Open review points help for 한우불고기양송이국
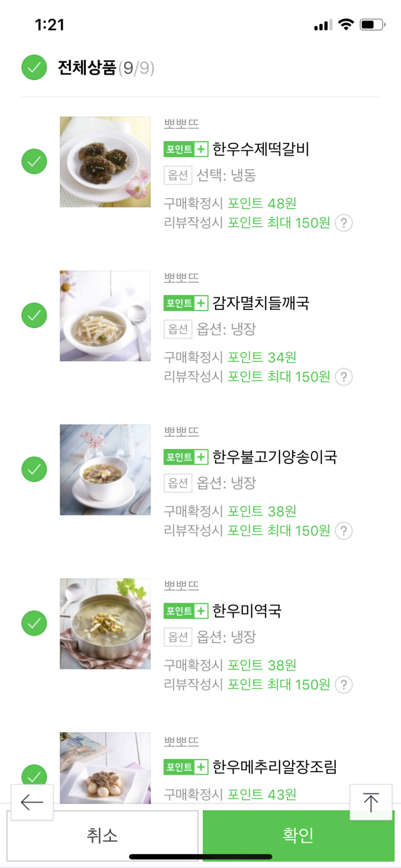401x868 pixels. coord(343,531)
